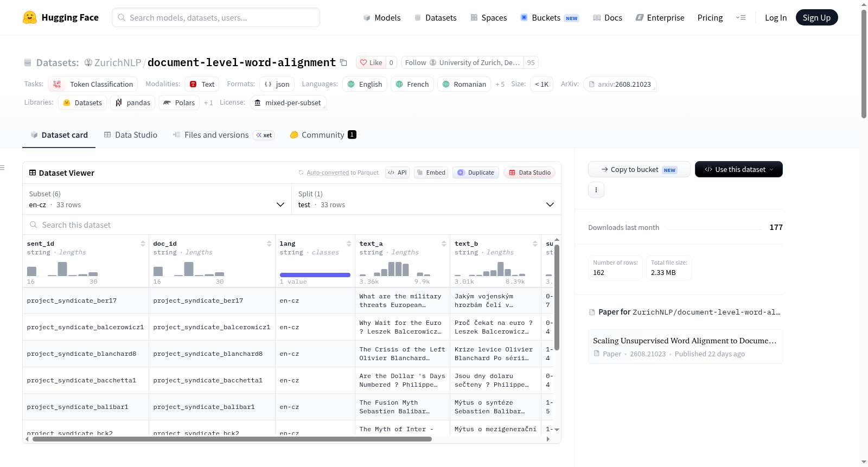Filter by the Romanian language tag
868x467 pixels.
464,84
